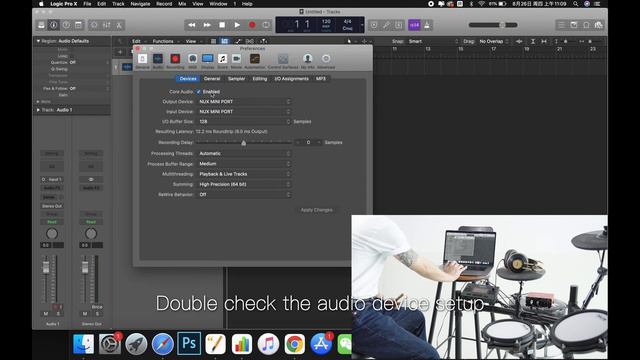The height and width of the screenshot is (360, 640).
Task: Switch to the MP3 tab
Action: pos(321,78)
